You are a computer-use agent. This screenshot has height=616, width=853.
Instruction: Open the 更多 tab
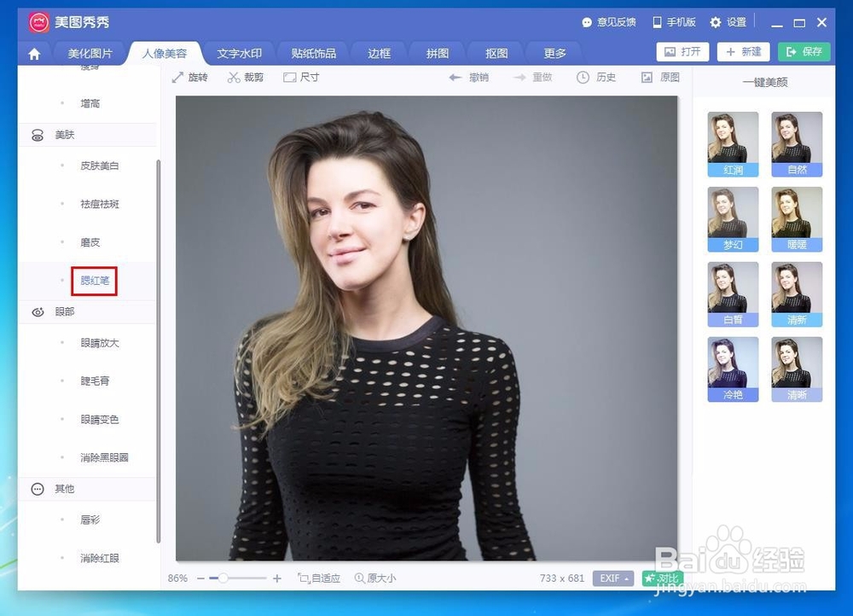click(x=555, y=54)
